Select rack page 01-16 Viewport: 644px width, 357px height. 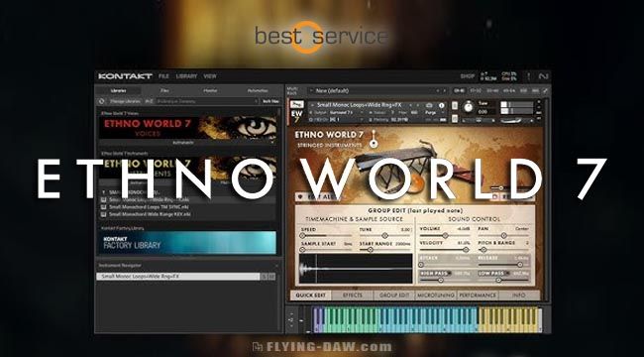coord(459,90)
